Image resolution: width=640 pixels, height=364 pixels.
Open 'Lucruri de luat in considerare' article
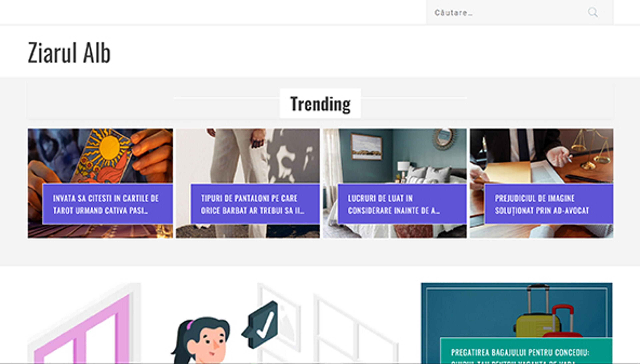click(394, 204)
